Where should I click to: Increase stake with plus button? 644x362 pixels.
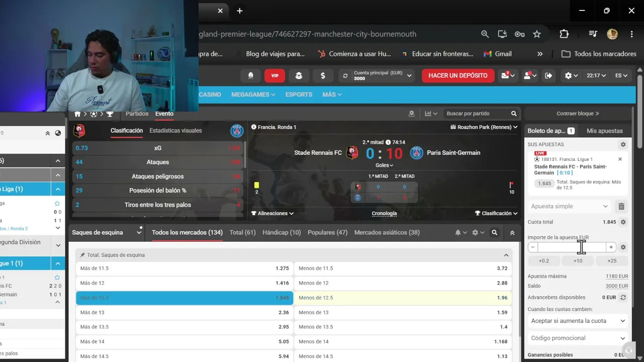(x=611, y=247)
